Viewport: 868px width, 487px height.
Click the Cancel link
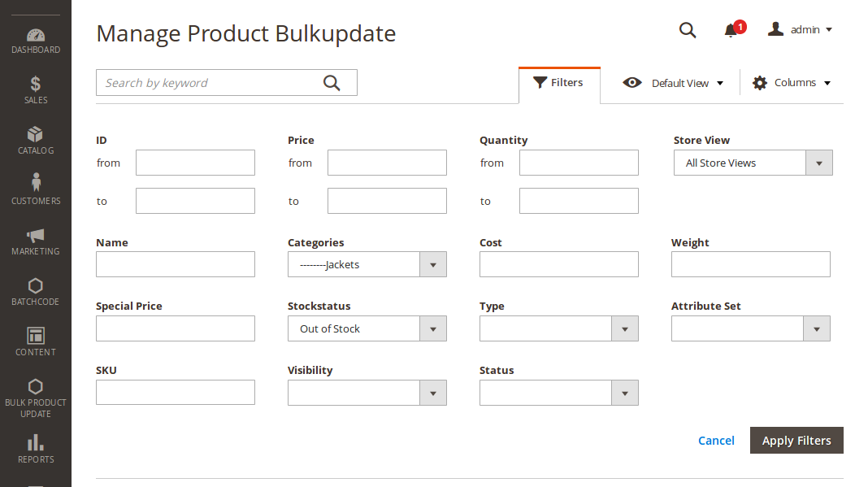716,441
